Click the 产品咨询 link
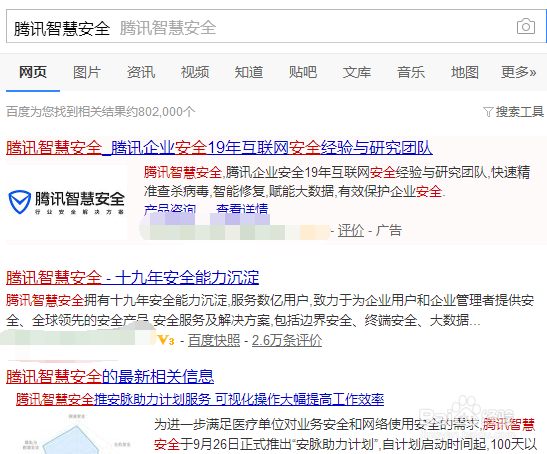Viewport: 547px width, 454px height. point(170,209)
